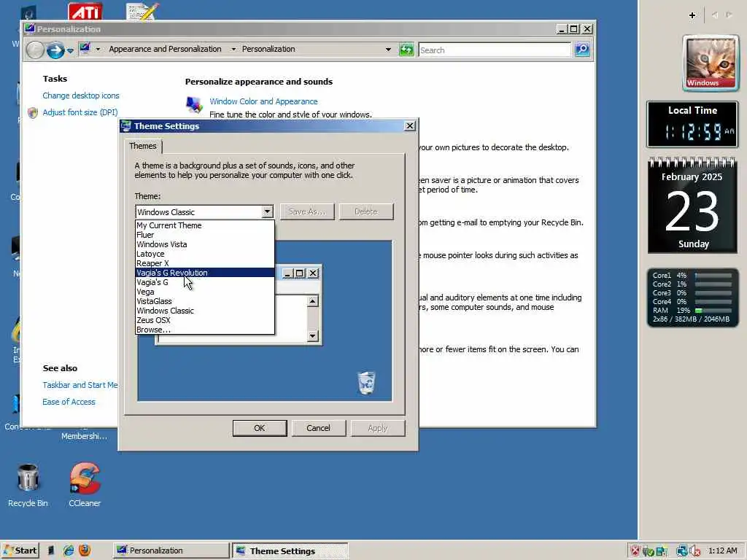Open Ease of Access link
Image resolution: width=747 pixels, height=560 pixels.
point(69,402)
